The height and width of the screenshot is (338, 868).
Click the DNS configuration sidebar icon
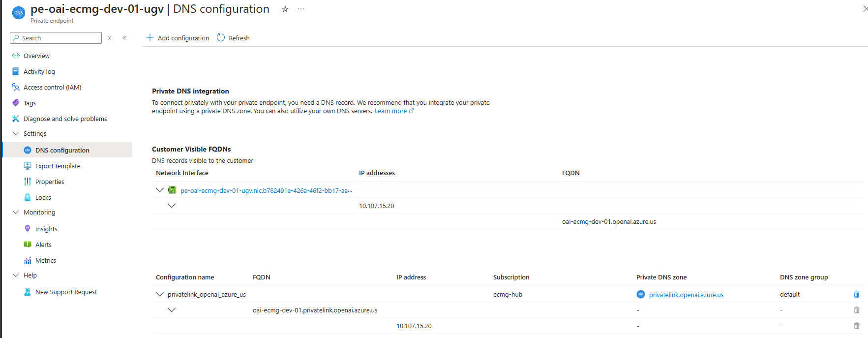pos(28,150)
